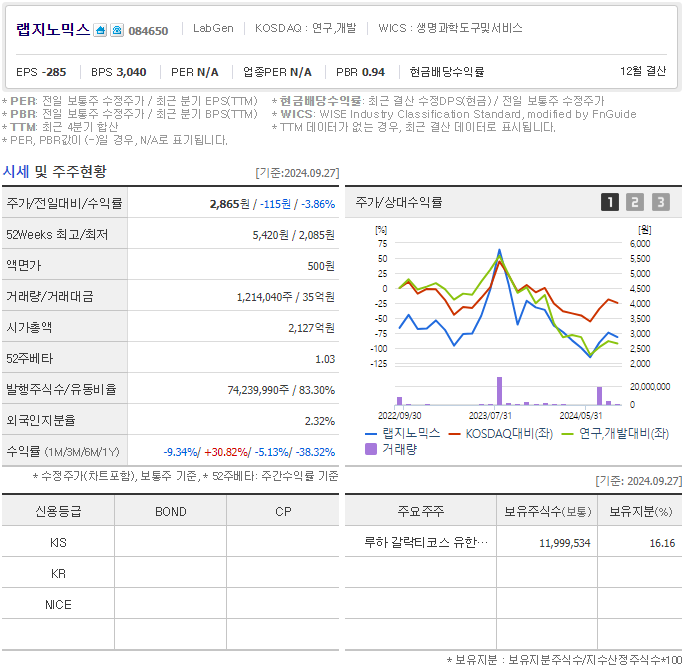
Task: Click the stock code 084650
Action: tap(148, 31)
